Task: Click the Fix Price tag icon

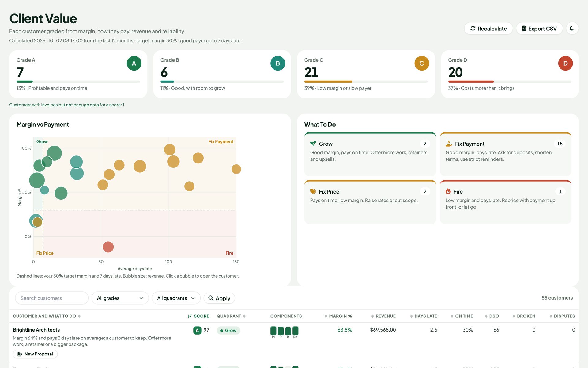Action: (313, 191)
